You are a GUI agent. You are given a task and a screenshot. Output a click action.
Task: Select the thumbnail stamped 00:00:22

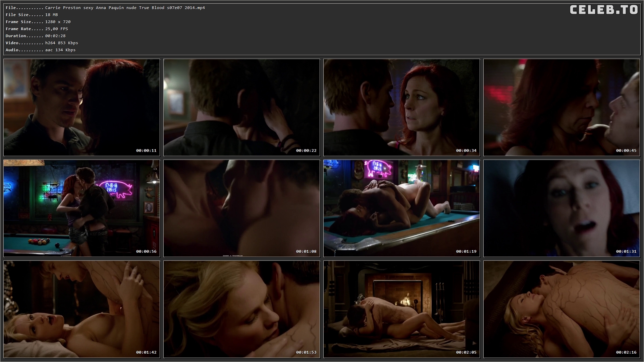tap(241, 108)
